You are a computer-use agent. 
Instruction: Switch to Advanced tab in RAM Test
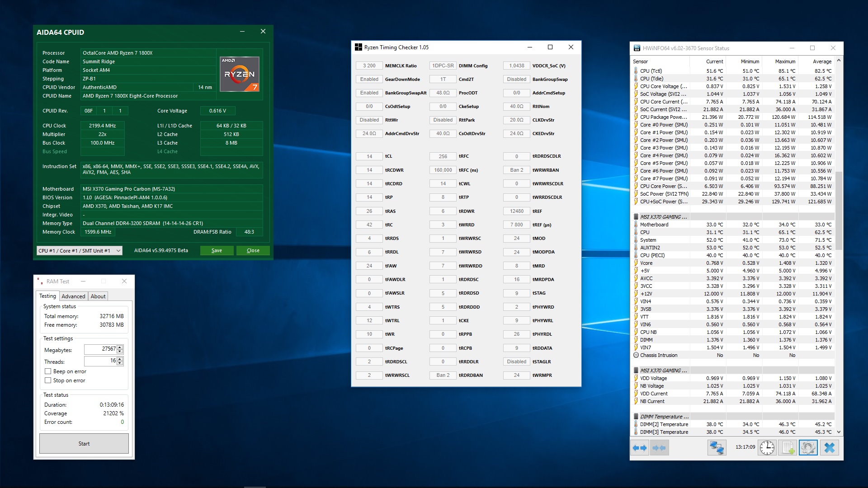[73, 296]
